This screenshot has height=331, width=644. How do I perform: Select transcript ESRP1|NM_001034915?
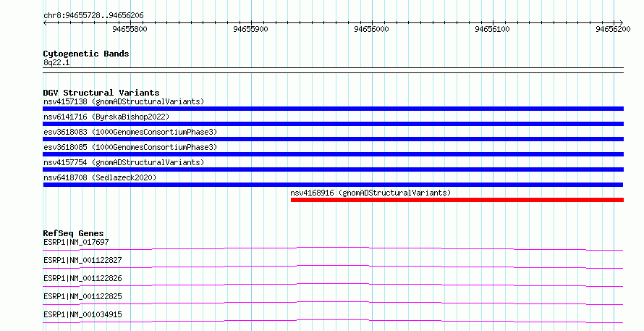click(x=82, y=314)
